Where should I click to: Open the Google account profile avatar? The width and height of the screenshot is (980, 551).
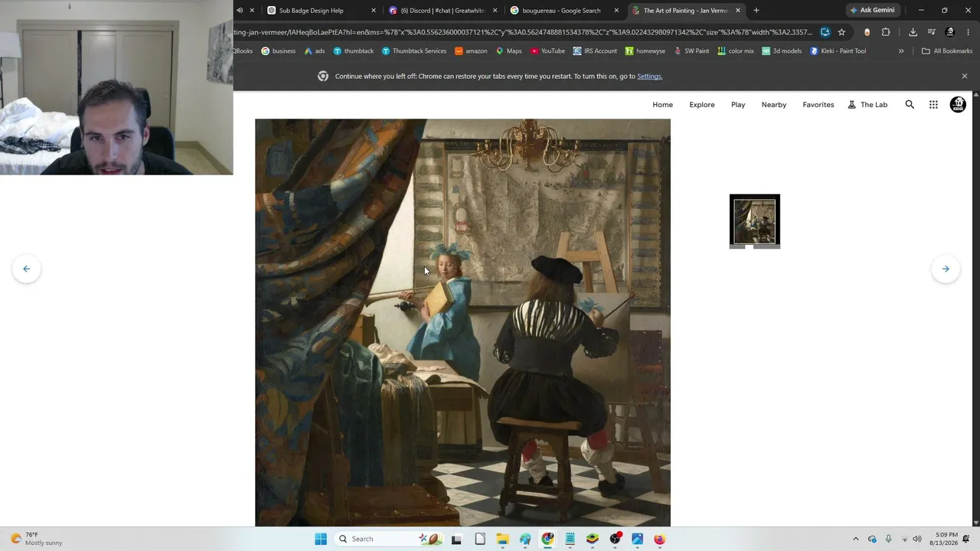958,105
